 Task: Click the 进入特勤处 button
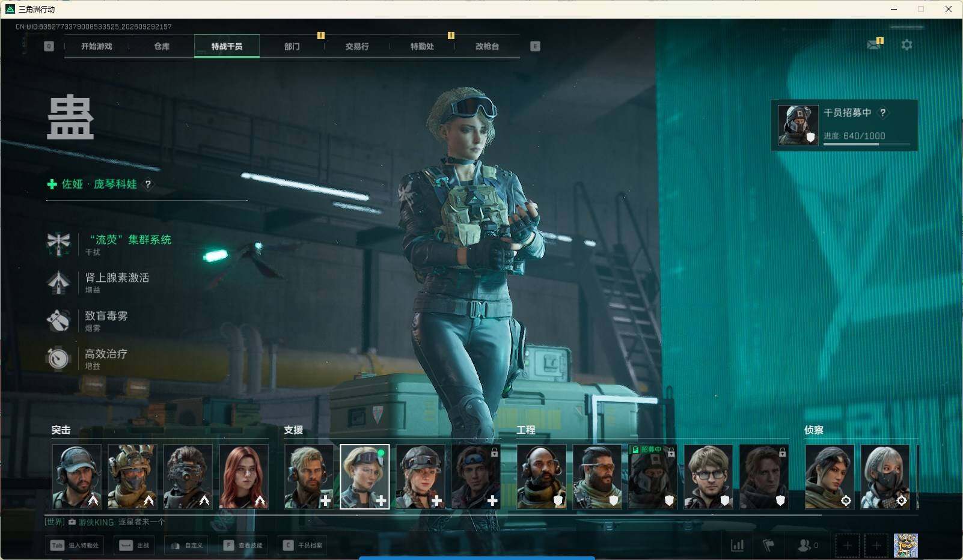(75, 546)
